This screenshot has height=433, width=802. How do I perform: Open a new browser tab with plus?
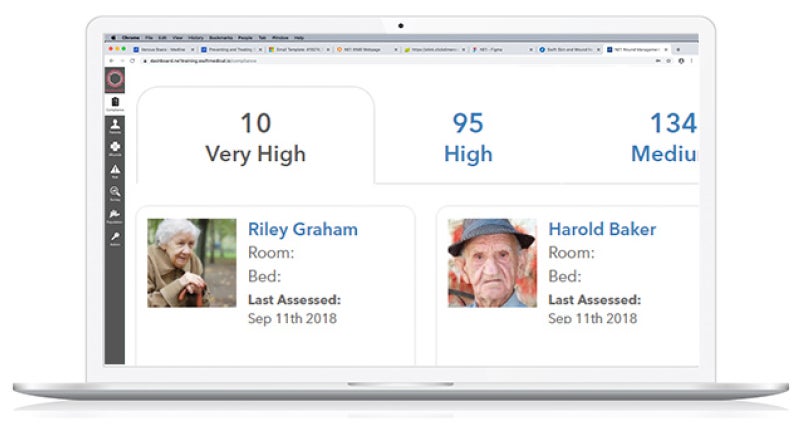[678, 50]
